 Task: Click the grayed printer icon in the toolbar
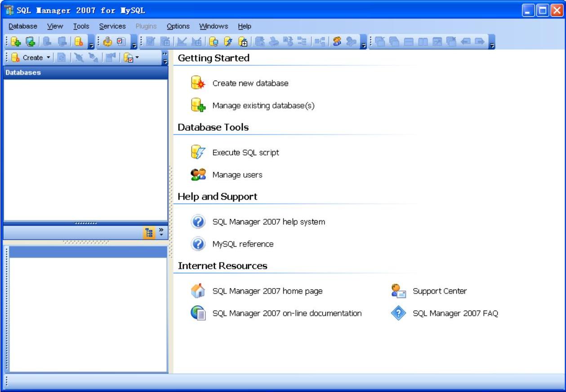(x=273, y=42)
